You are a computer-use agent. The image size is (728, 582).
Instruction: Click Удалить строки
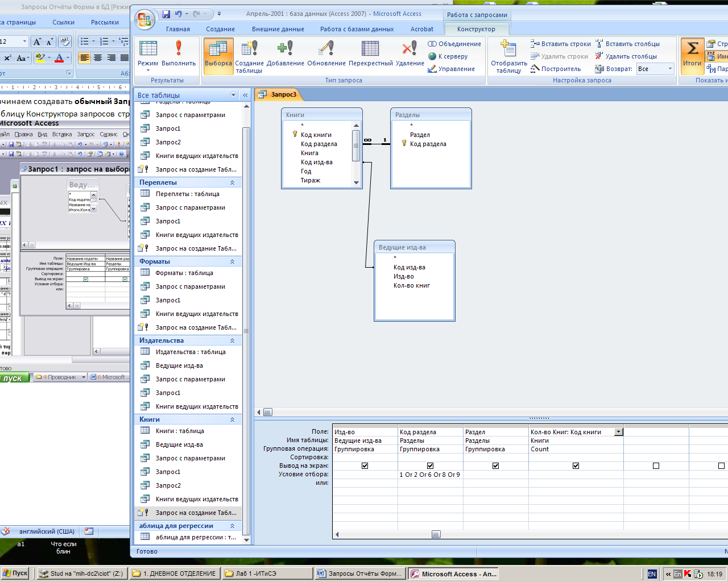click(559, 56)
